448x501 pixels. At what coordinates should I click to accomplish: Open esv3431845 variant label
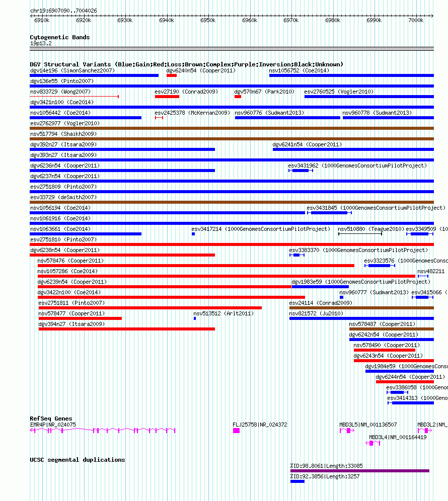[376, 208]
